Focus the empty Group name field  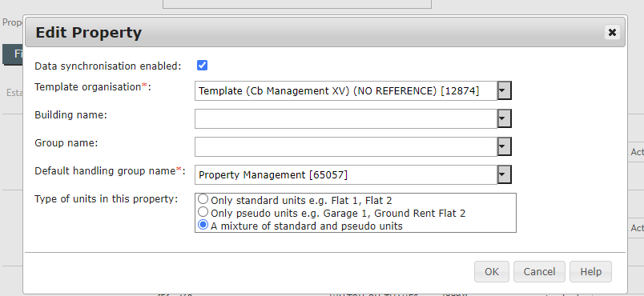(x=346, y=146)
